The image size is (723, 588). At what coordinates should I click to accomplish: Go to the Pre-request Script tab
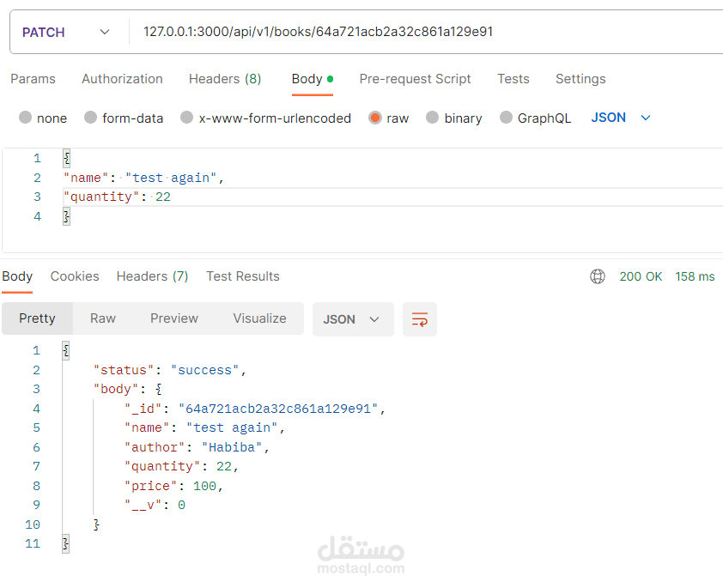tap(415, 79)
